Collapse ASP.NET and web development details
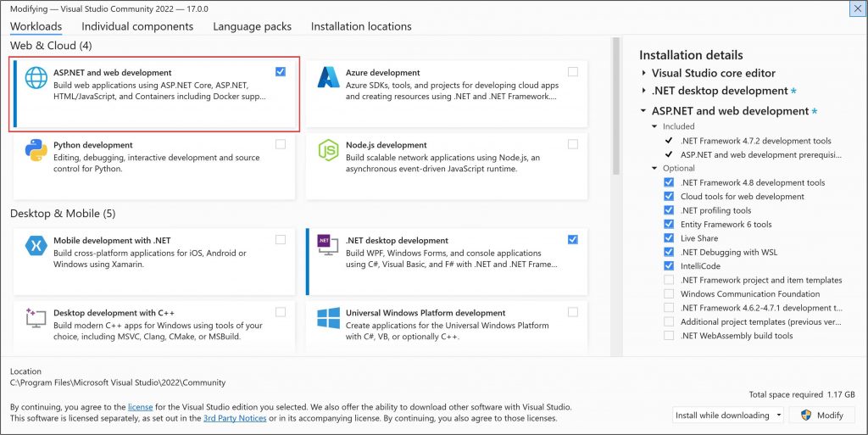 pos(643,111)
